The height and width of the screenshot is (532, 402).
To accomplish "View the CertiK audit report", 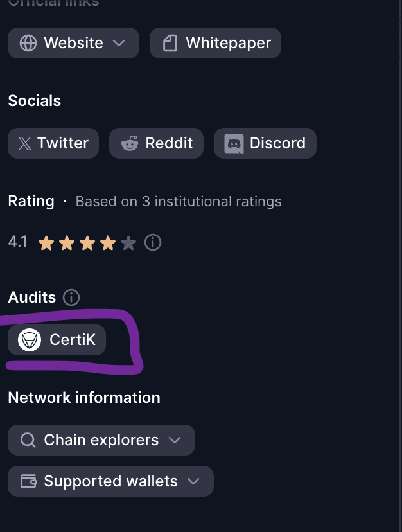I will click(x=72, y=340).
